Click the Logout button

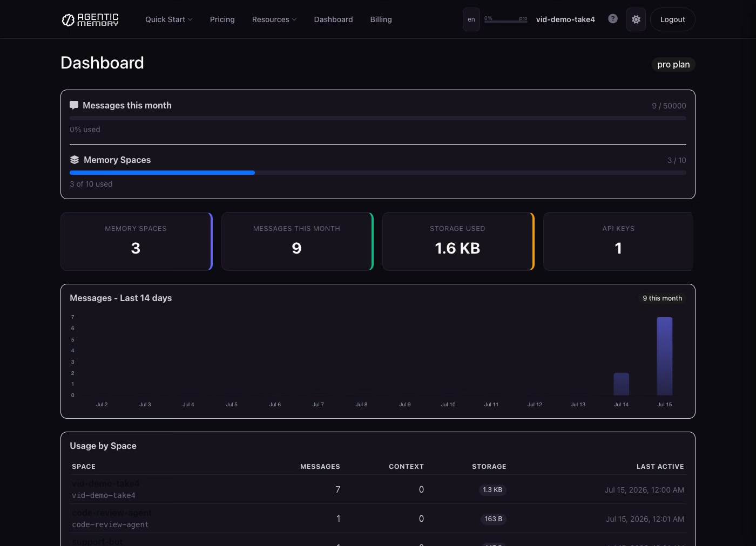tap(672, 19)
